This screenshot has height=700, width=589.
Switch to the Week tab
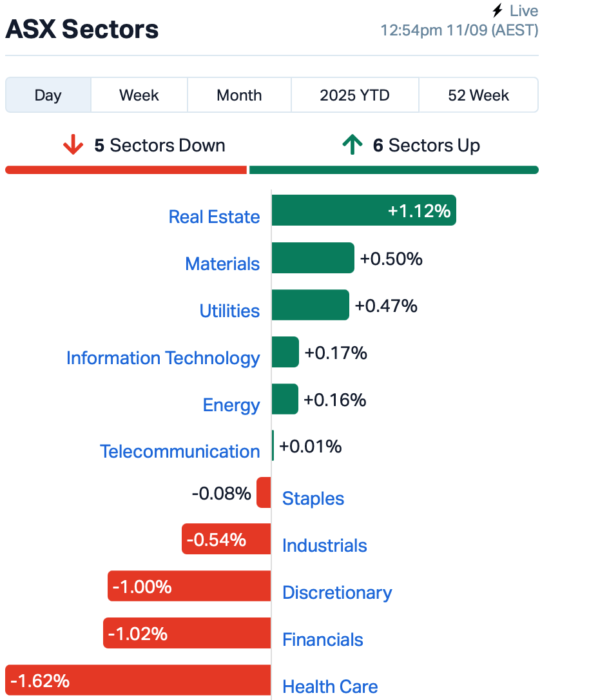point(139,95)
